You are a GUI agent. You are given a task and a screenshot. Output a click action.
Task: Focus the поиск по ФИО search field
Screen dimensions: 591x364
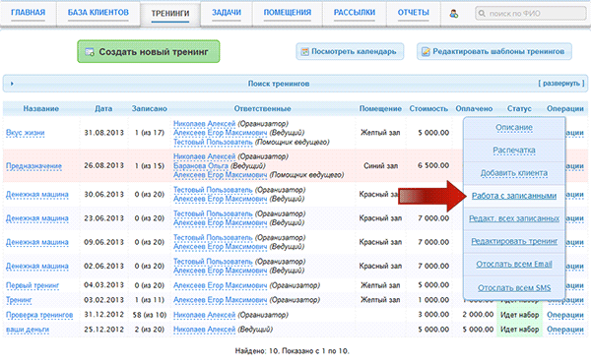pos(530,14)
